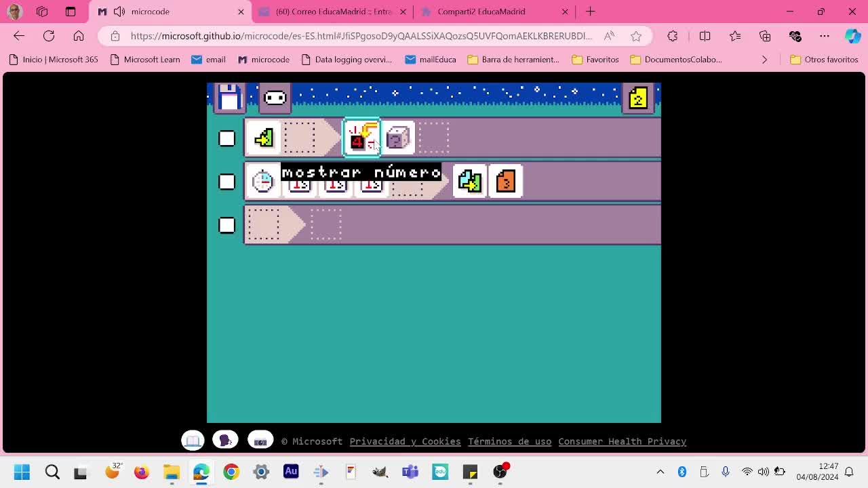The height and width of the screenshot is (488, 868).
Task: Open the taskbar clock and calendar
Action: click(818, 472)
